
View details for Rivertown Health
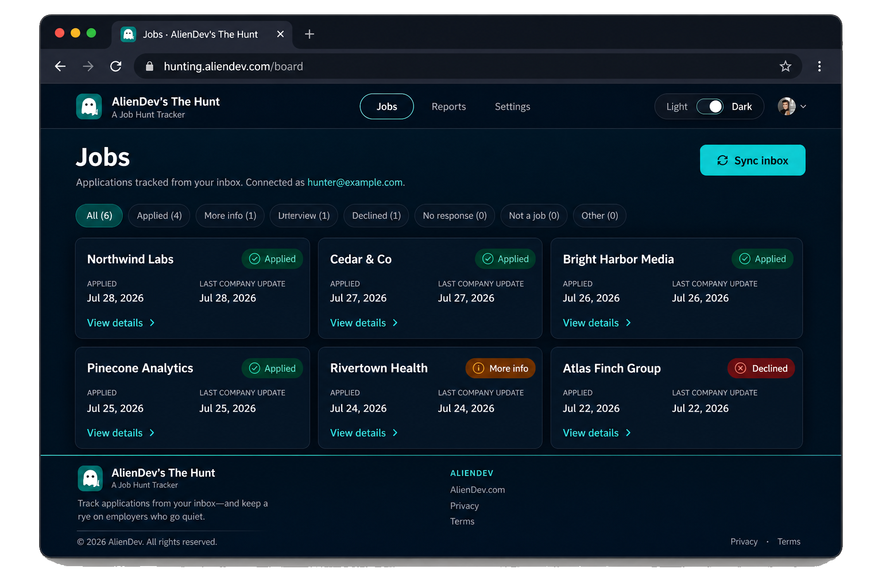[x=364, y=433]
